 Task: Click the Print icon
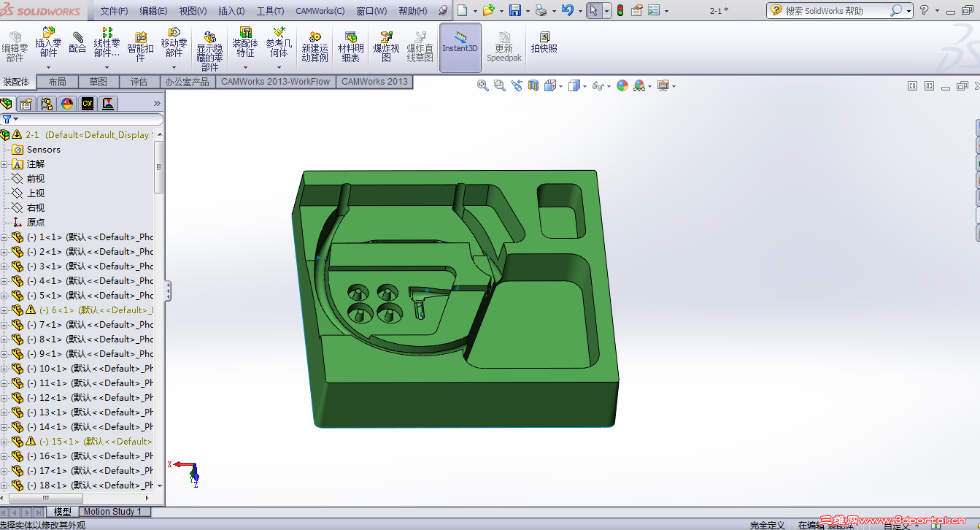pos(541,10)
